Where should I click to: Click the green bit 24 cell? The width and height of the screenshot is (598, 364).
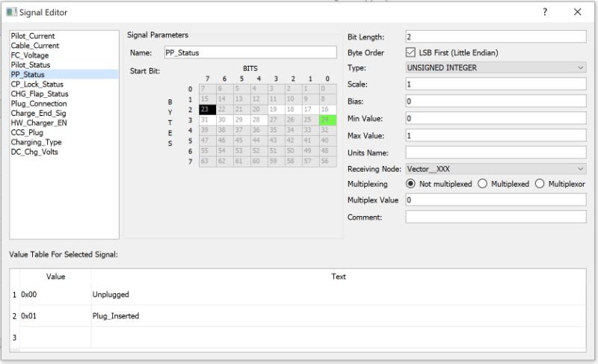coord(325,120)
